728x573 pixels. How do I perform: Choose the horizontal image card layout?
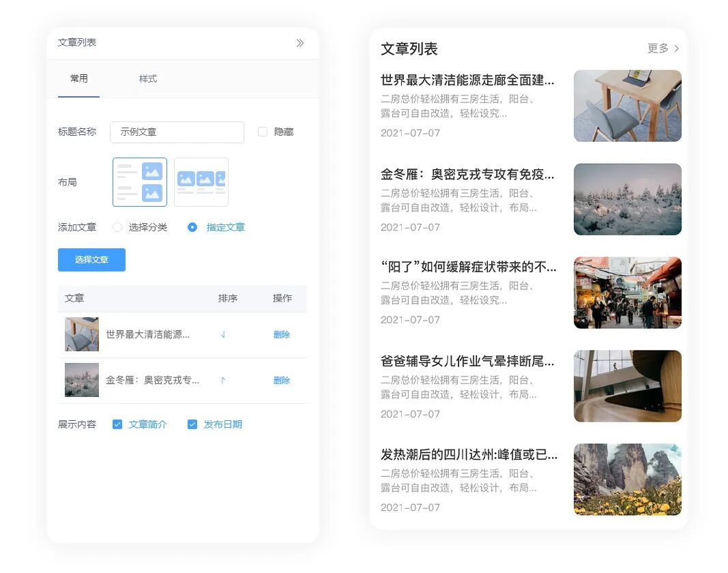coord(201,182)
